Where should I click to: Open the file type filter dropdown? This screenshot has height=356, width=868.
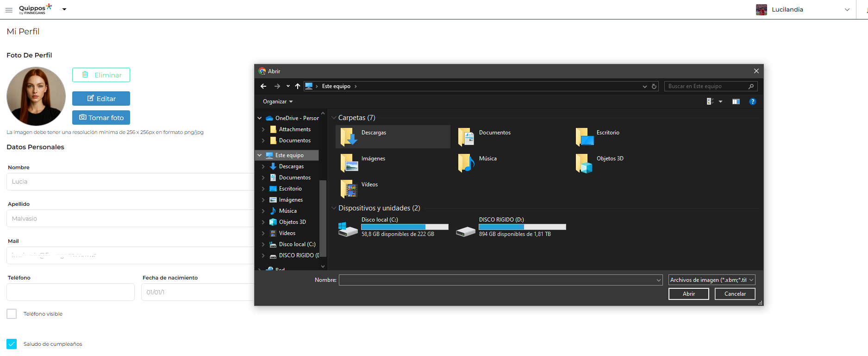click(x=712, y=280)
